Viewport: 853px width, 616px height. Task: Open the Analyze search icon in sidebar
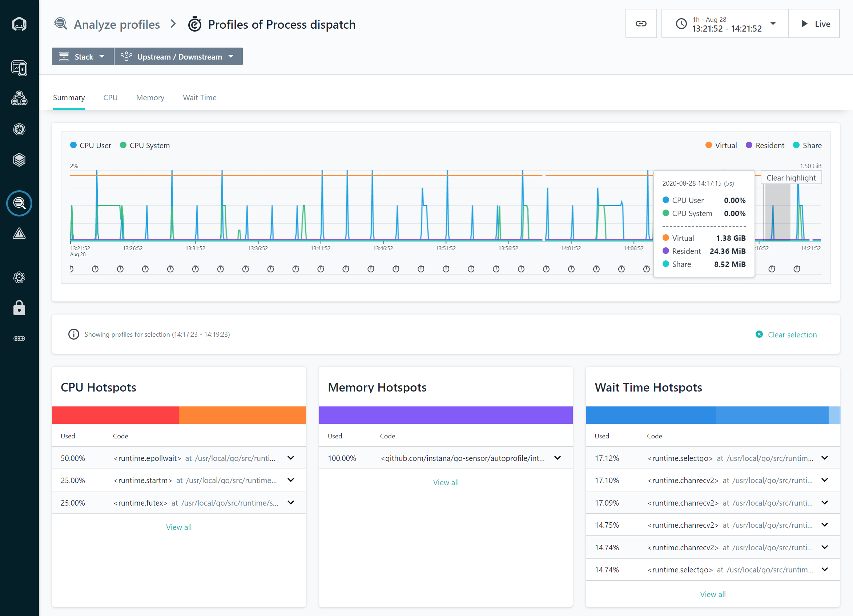pyautogui.click(x=19, y=203)
